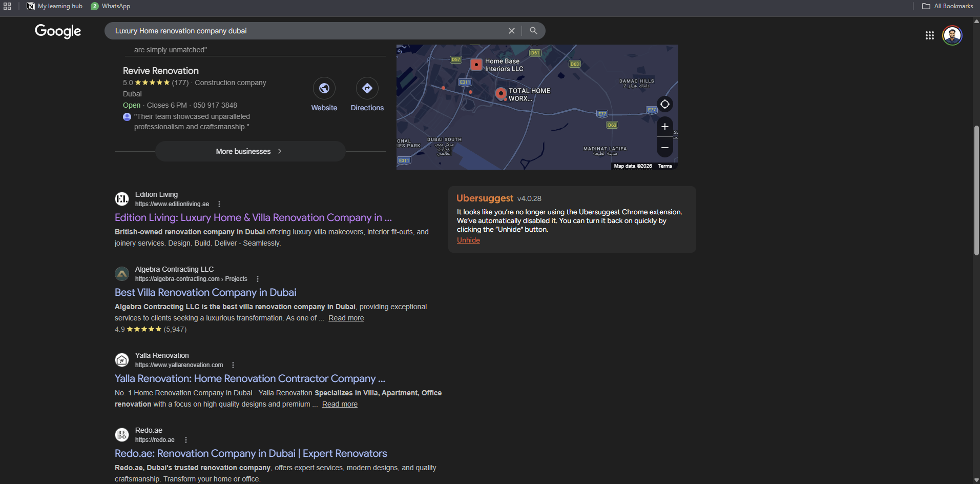
Task: Click the page's vertical scrollbar thumb
Action: coord(976,190)
